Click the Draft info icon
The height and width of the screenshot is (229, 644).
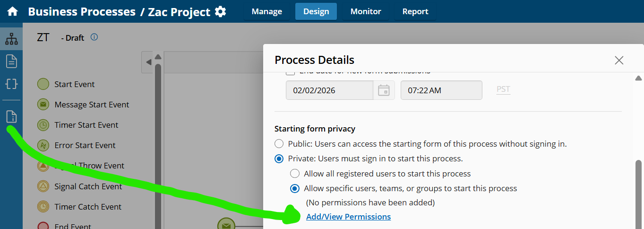tap(94, 37)
